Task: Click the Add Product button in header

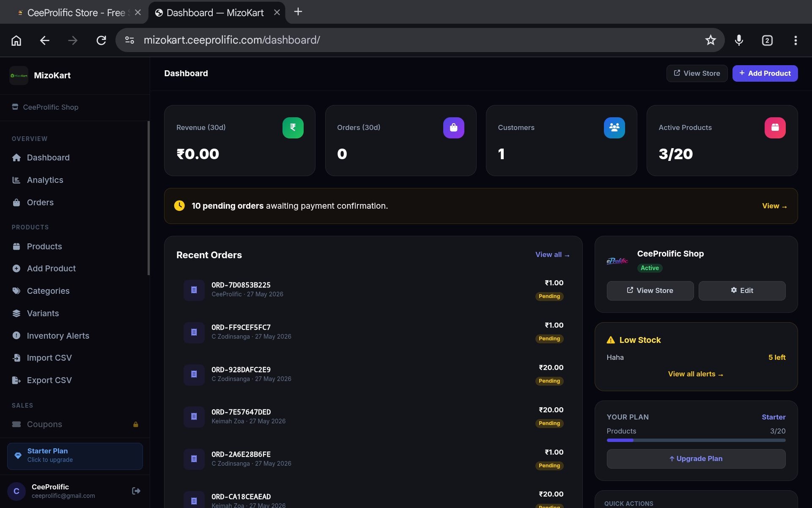Action: 765,73
